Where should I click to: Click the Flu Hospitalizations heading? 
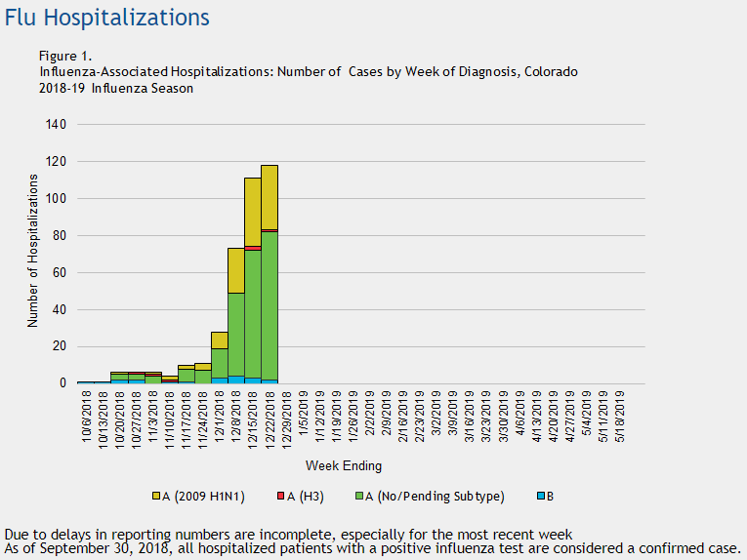[x=106, y=18]
